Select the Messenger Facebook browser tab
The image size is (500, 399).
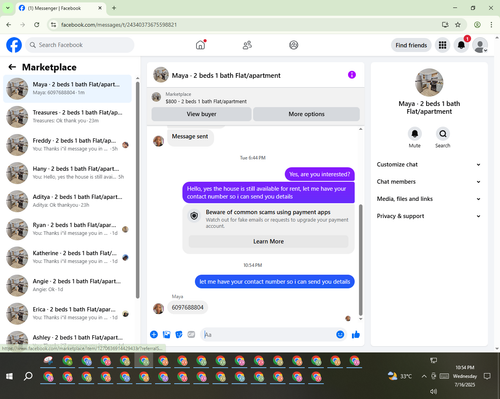[x=61, y=8]
